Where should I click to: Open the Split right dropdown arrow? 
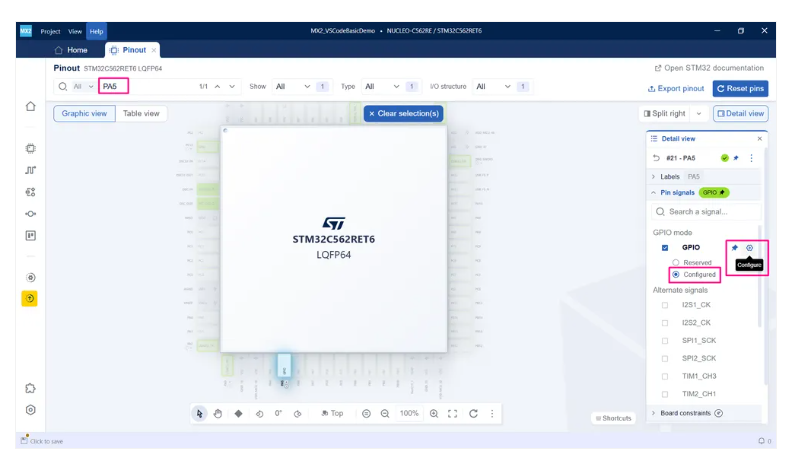tap(699, 114)
